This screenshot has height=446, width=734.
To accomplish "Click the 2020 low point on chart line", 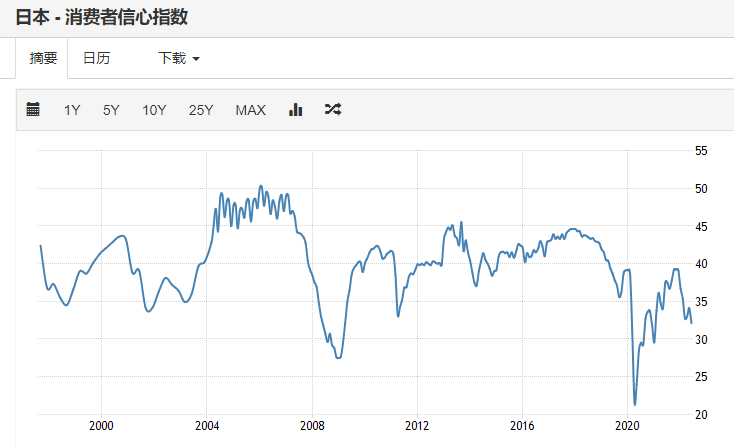I will (635, 404).
